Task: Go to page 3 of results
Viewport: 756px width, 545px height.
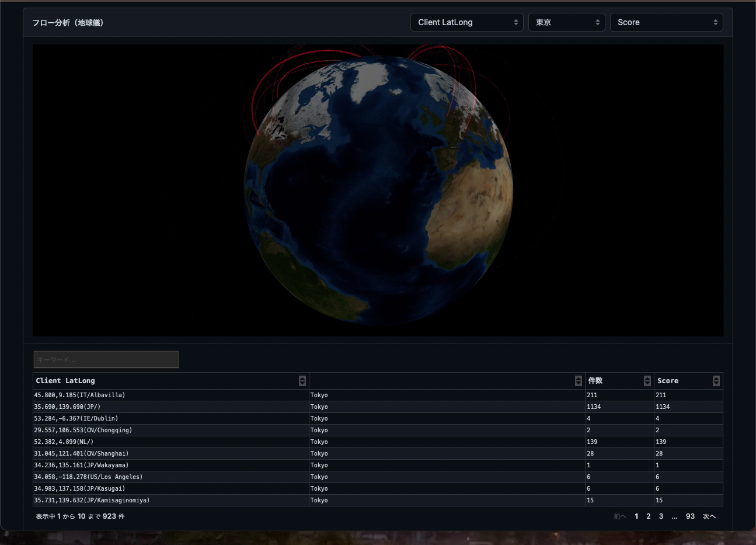Action: tap(661, 516)
